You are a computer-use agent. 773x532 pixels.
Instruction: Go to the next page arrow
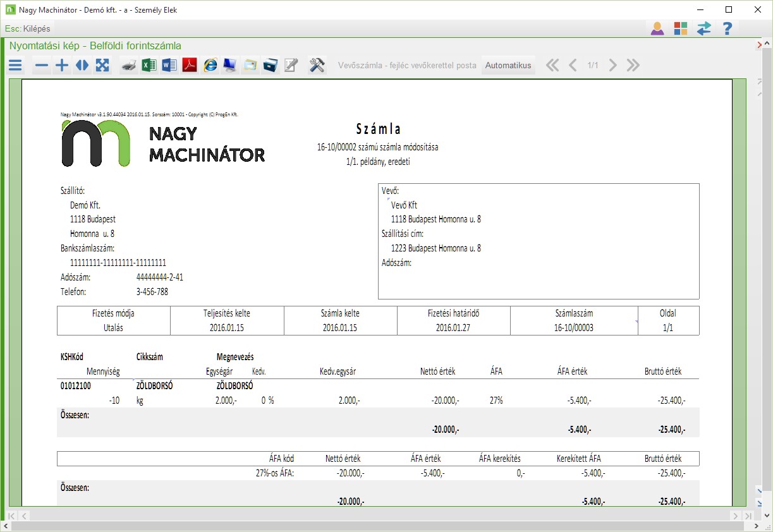click(x=612, y=66)
